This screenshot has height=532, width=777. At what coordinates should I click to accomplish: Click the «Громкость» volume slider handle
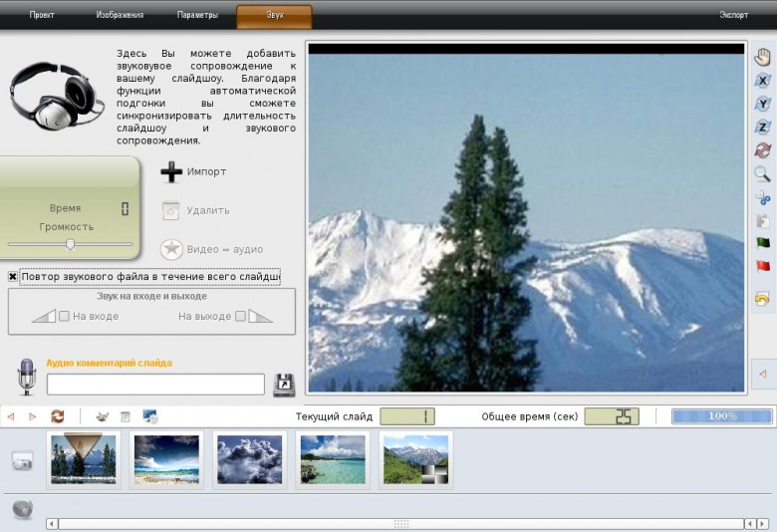[x=71, y=244]
